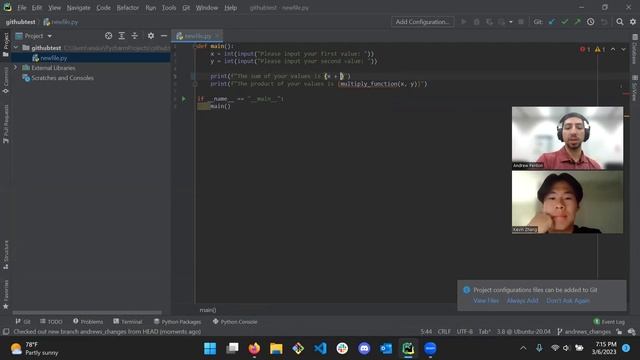
Task: Click the Git update project arrow icon
Action: (x=552, y=22)
